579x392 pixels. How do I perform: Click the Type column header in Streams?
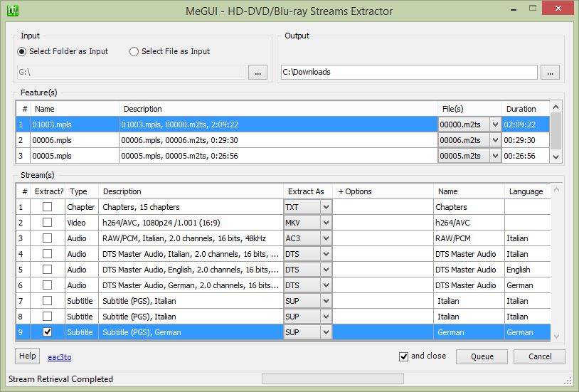click(82, 191)
